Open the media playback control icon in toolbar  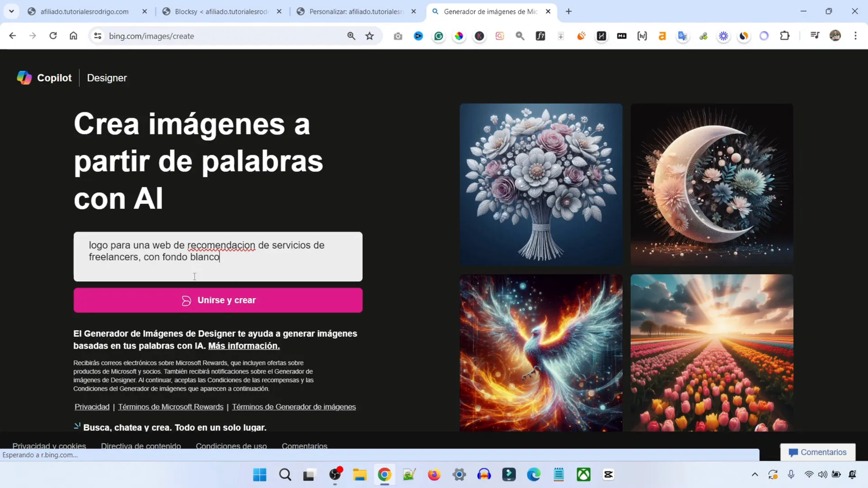click(814, 36)
